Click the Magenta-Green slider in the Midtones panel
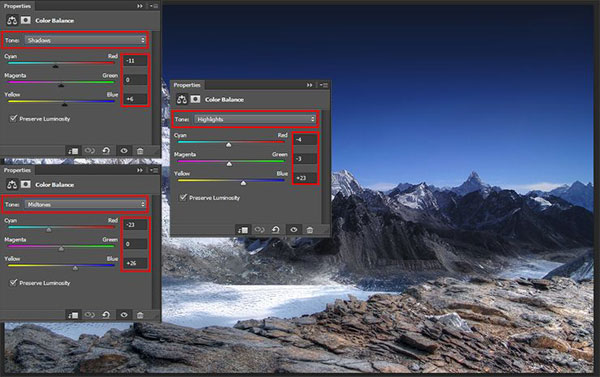Screen dimensions: 600x377 [61, 247]
